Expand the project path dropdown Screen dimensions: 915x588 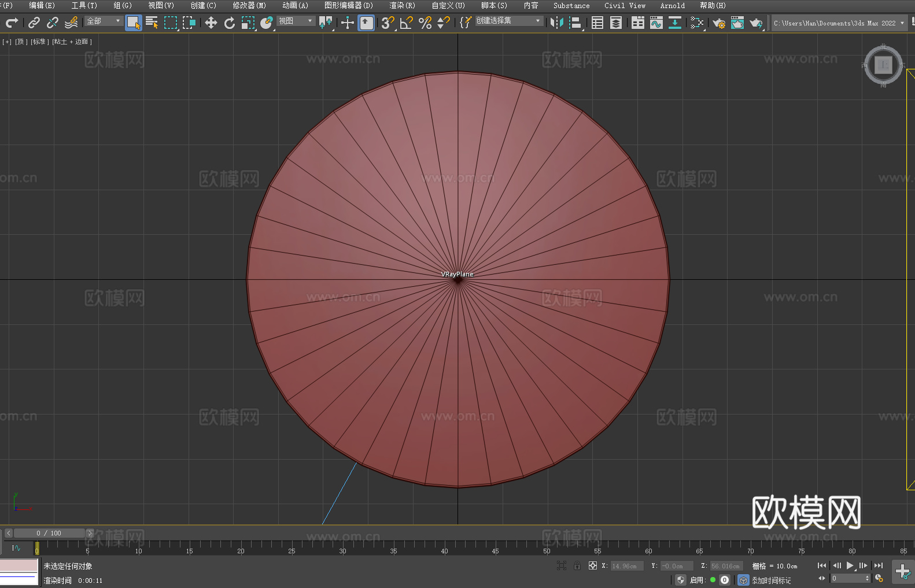tap(902, 23)
